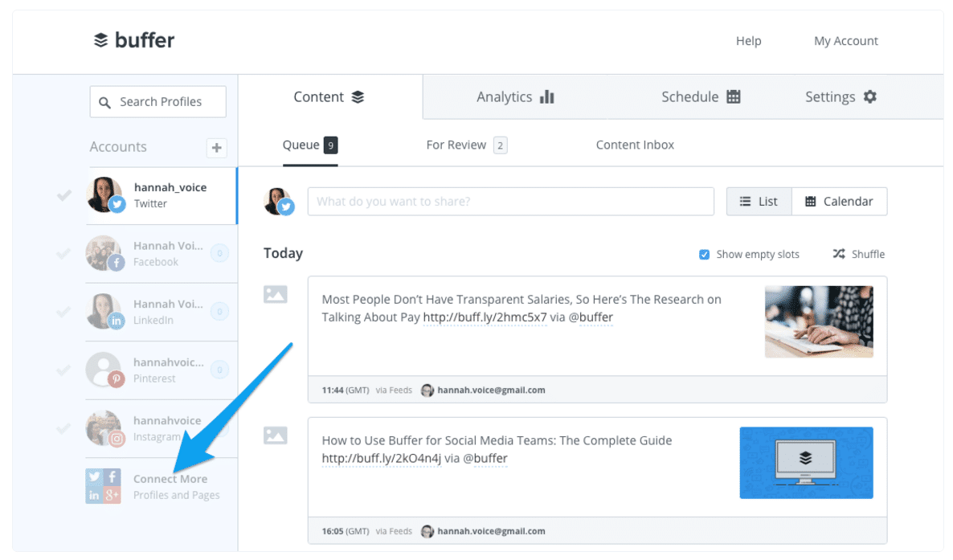Select the hannahvoice Instagram account
The height and width of the screenshot is (560, 953).
coord(161,428)
